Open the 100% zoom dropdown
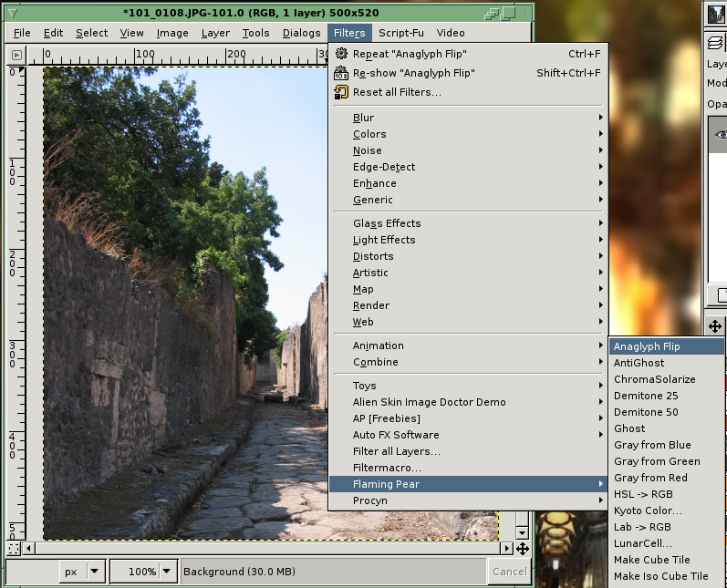Screen dimensions: 727x588 coord(167,572)
